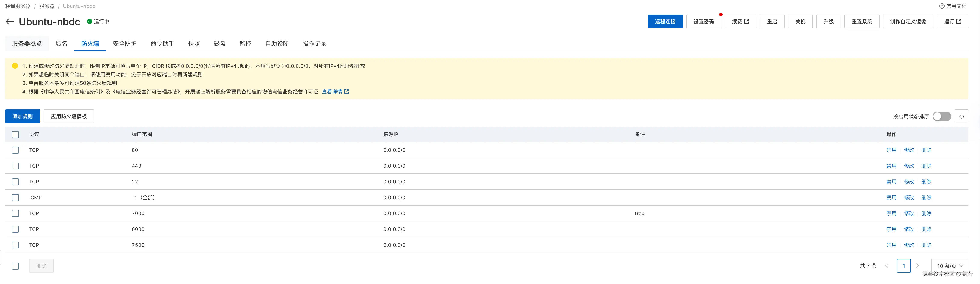This screenshot has height=284, width=980.
Task: Click the yellow warning icon in notice banner
Action: [x=15, y=66]
